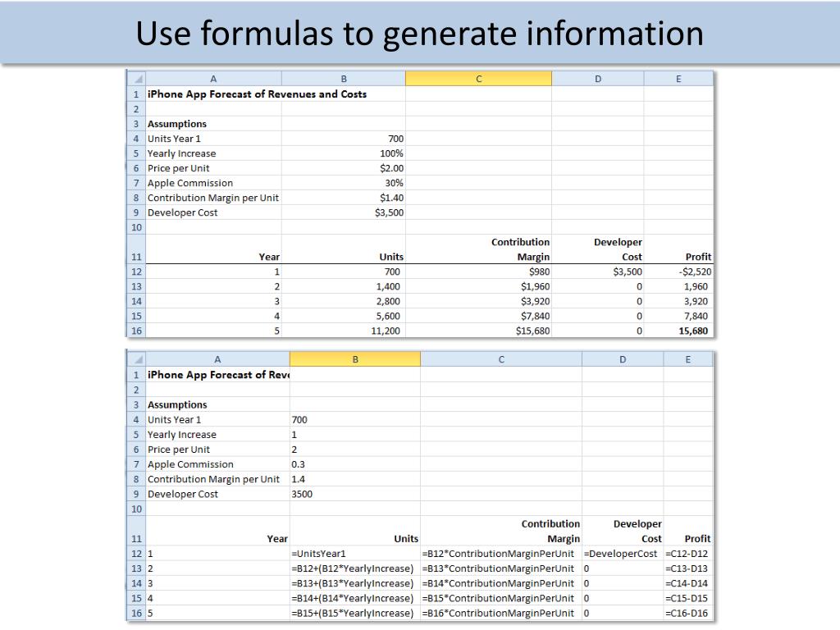Click the 1,400 units cell
The height and width of the screenshot is (630, 840).
pos(388,286)
